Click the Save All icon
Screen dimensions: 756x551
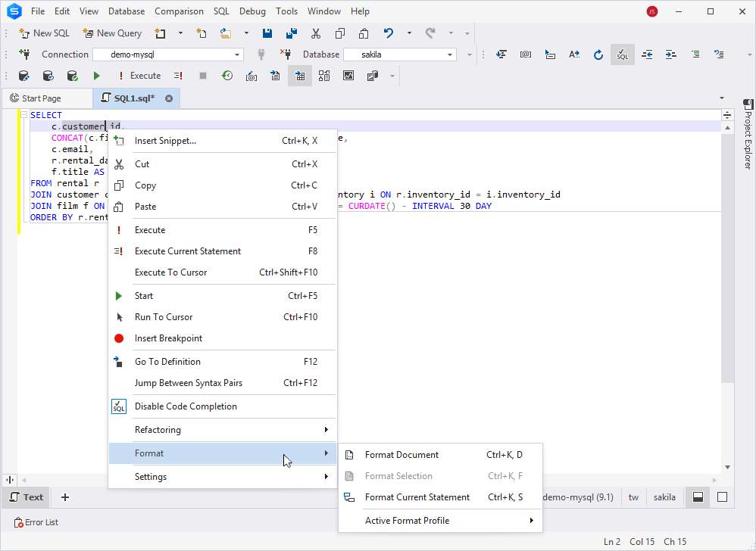(x=291, y=33)
